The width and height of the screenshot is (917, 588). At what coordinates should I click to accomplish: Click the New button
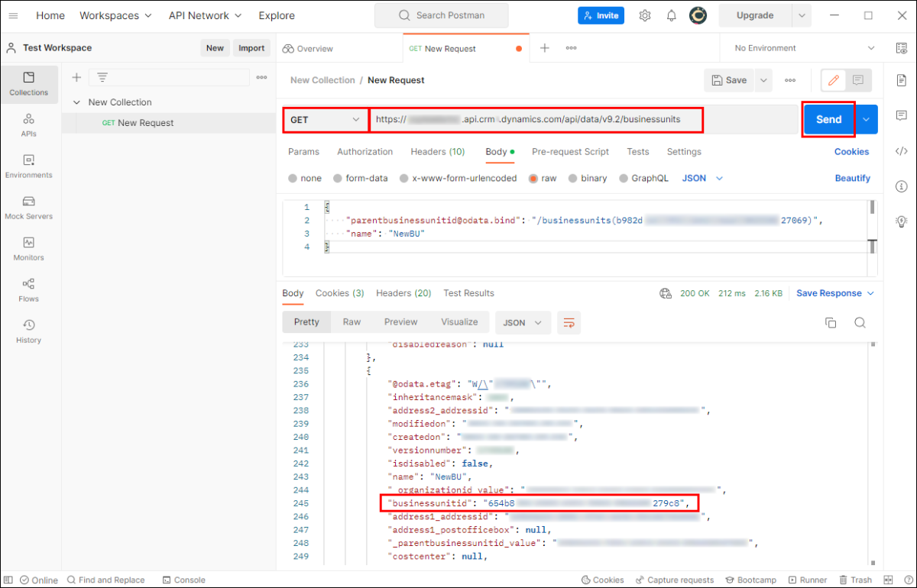tap(215, 48)
